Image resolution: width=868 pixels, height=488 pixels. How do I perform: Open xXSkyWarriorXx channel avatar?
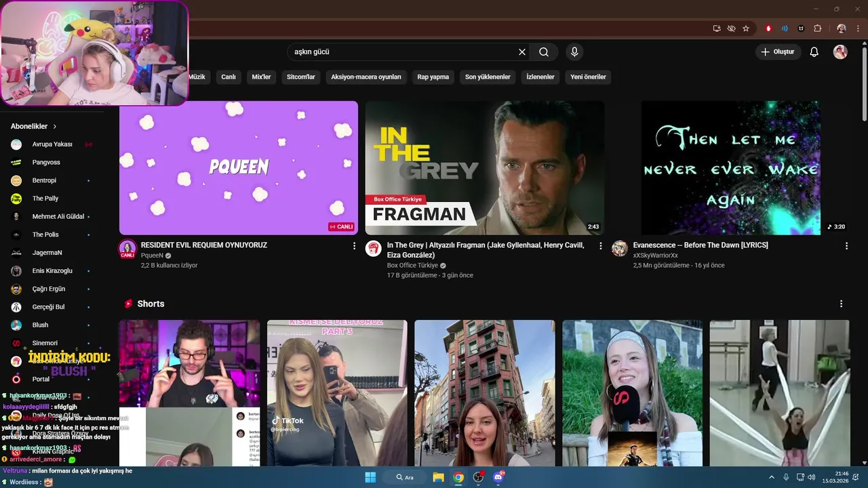click(620, 248)
